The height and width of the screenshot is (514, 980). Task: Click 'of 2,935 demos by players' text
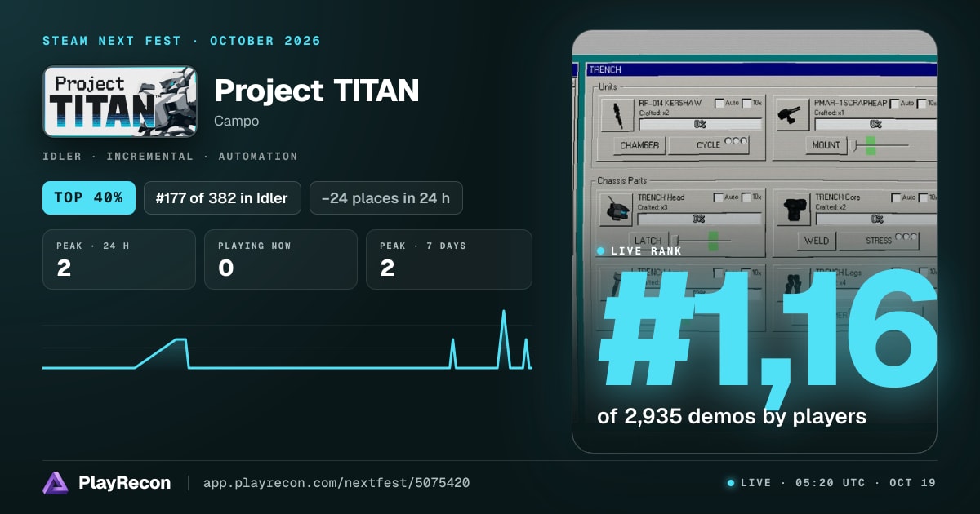(x=732, y=416)
